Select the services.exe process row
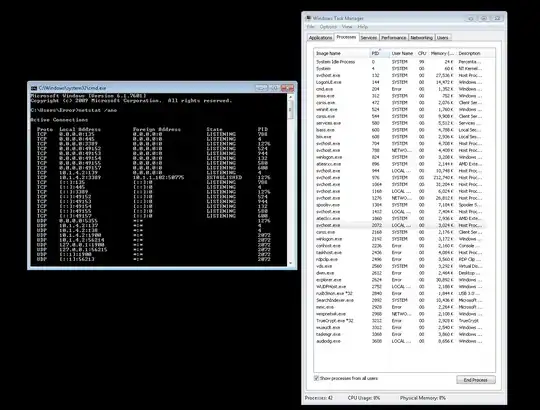The height and width of the screenshot is (410, 540). coord(399,123)
